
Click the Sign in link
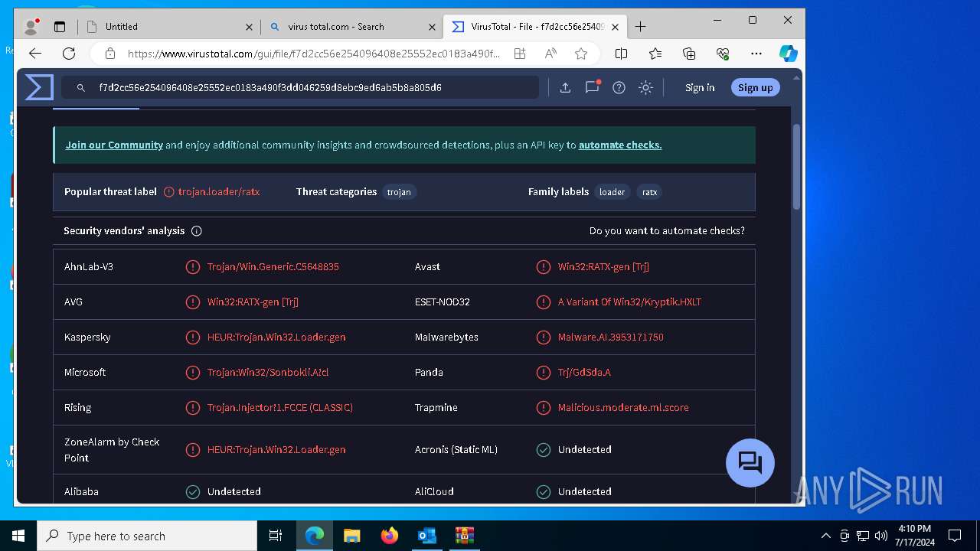pyautogui.click(x=700, y=88)
